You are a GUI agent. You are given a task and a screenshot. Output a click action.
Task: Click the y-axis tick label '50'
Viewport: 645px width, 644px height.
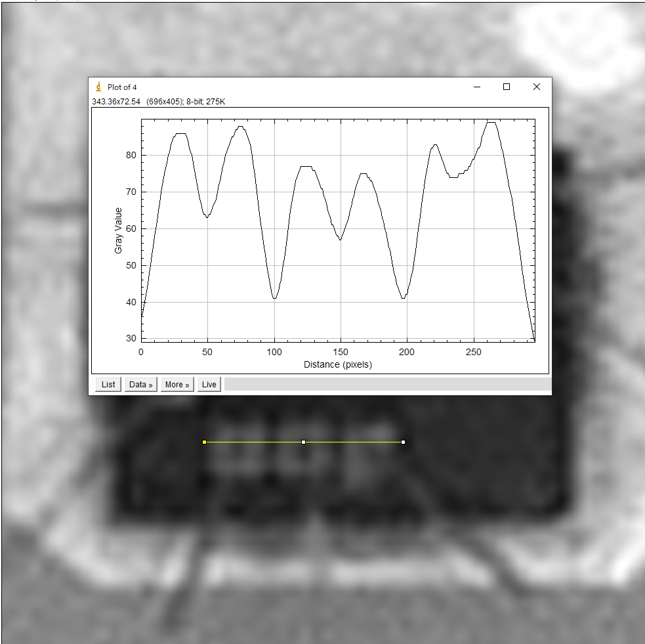pyautogui.click(x=131, y=265)
